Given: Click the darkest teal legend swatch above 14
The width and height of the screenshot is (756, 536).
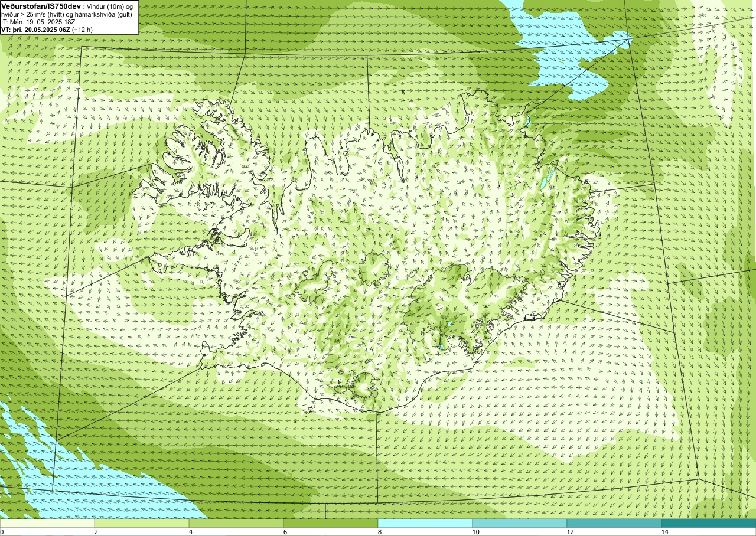Looking at the screenshot, I should 709,523.
